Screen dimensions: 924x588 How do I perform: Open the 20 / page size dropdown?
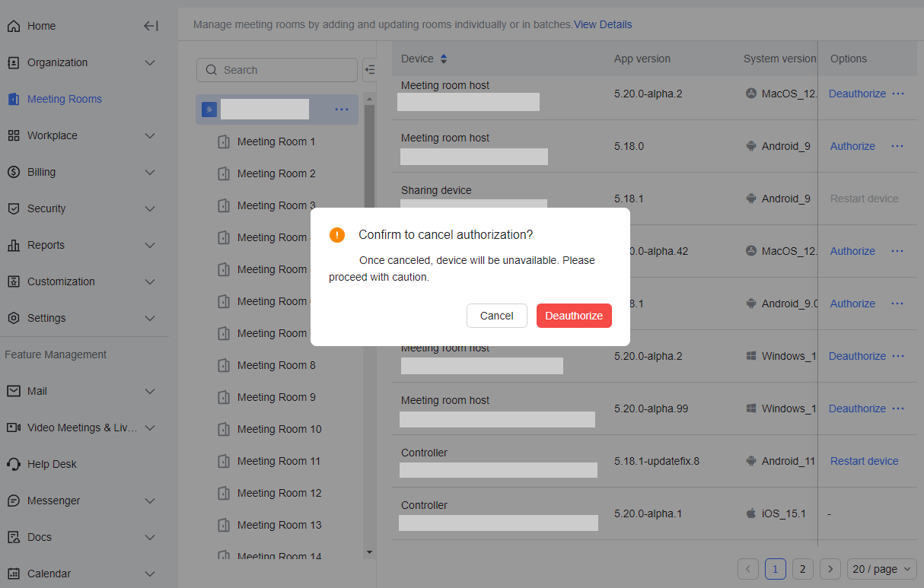881,568
